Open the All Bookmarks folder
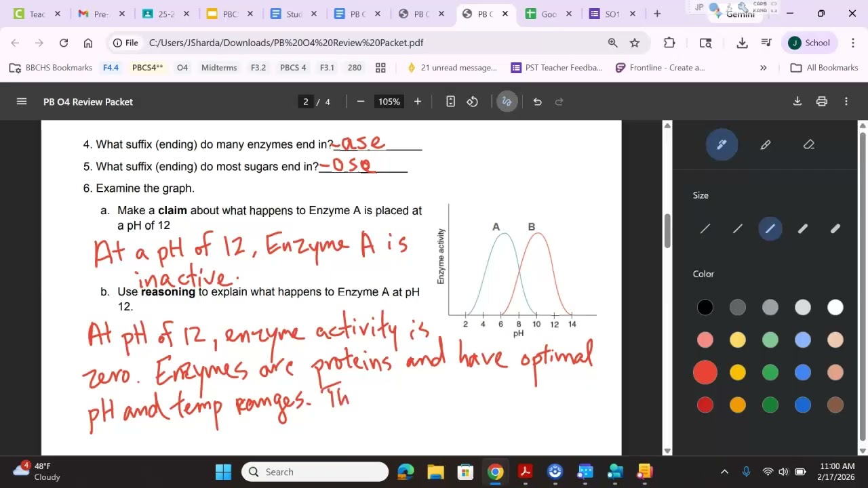Viewport: 868px width, 488px height. point(825,68)
